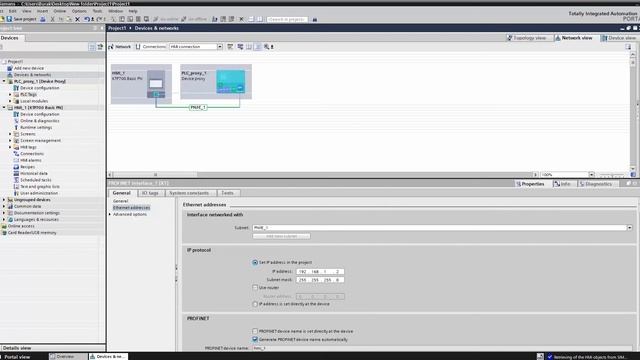Screen dimensions: 640x360
Task: Open the Edit menu
Action: point(13,11)
